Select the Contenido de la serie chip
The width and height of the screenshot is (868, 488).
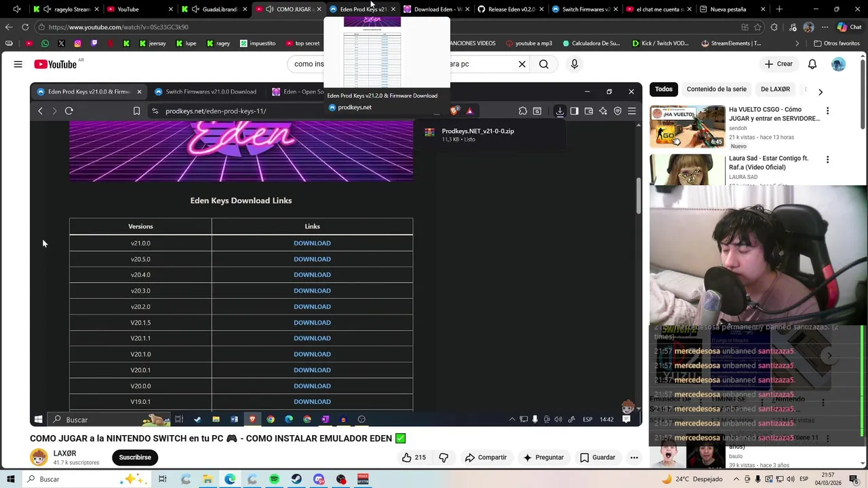click(716, 89)
